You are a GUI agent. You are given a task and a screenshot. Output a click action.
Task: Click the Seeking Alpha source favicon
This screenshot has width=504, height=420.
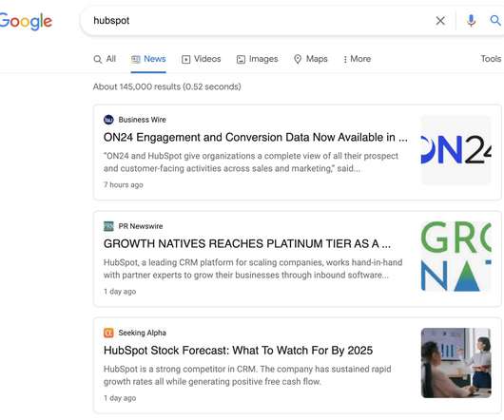pyautogui.click(x=108, y=333)
